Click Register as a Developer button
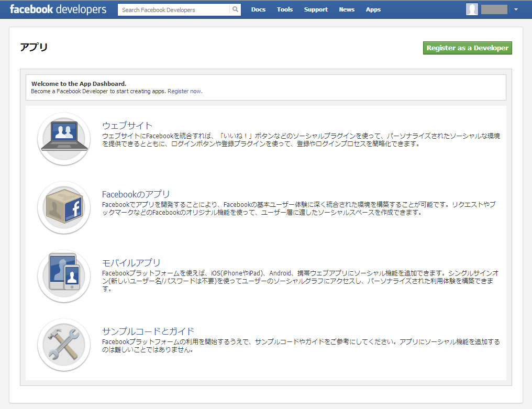The width and height of the screenshot is (532, 409). [x=467, y=48]
